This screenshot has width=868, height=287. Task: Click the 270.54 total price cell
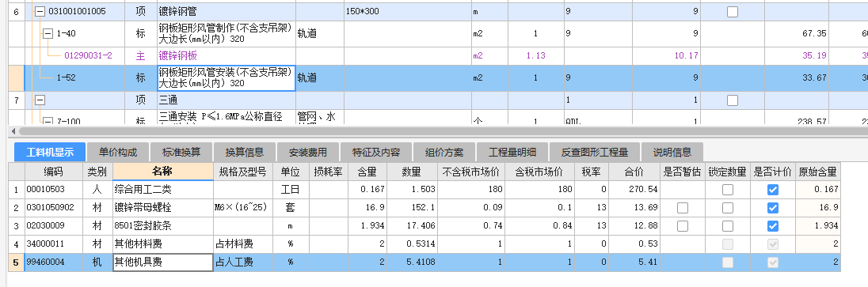point(634,190)
